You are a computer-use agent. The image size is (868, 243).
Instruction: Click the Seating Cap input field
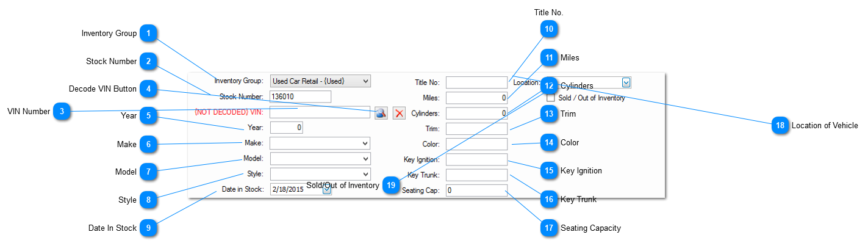coord(477,190)
